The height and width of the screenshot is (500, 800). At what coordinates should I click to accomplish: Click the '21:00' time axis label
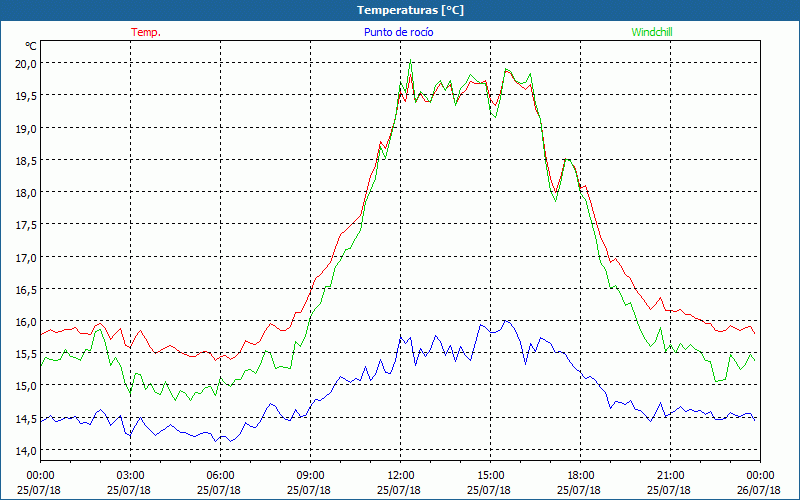tap(670, 476)
